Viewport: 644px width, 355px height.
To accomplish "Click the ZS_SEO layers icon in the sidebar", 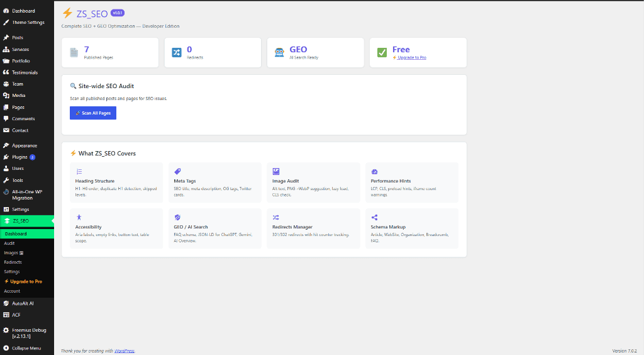I will 7,221.
